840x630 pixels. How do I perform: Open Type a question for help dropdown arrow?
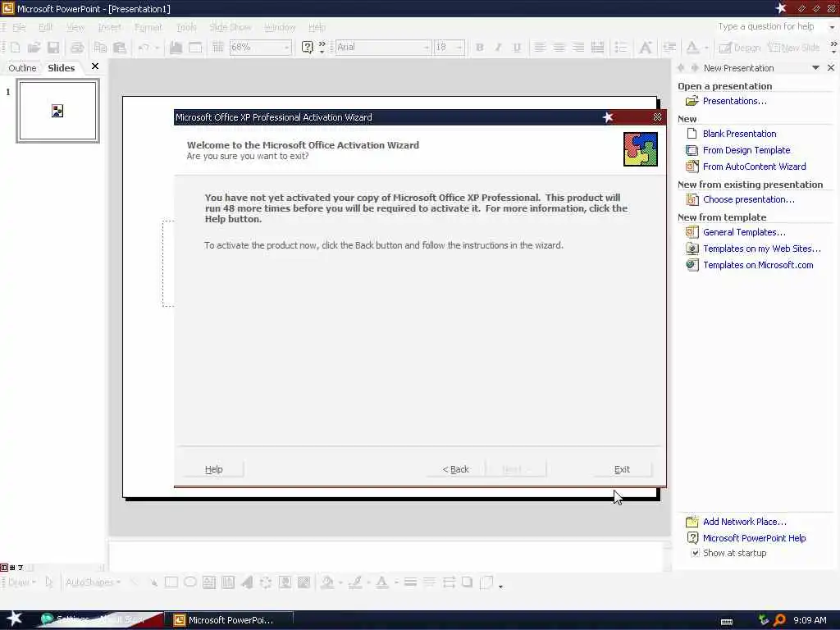832,27
